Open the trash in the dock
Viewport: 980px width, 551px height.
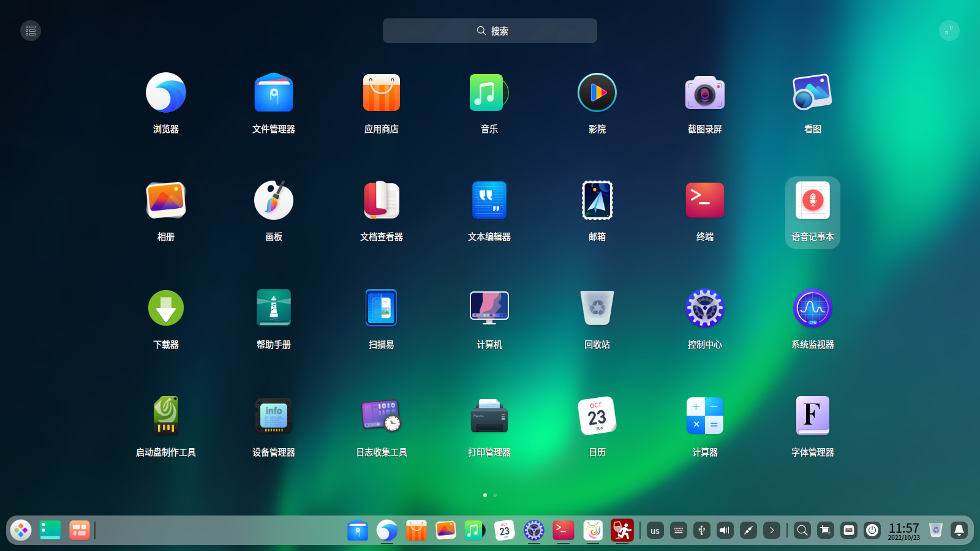coord(936,530)
